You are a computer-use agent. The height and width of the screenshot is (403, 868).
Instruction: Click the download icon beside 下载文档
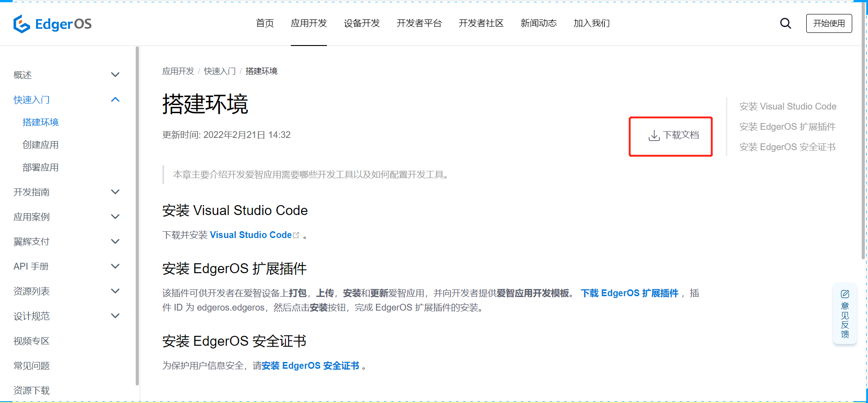tap(654, 135)
